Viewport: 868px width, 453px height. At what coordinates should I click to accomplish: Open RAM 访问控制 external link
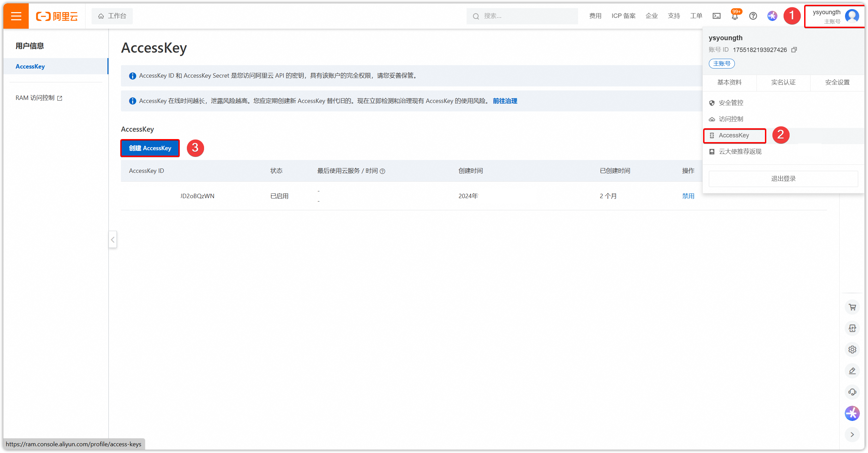(39, 98)
